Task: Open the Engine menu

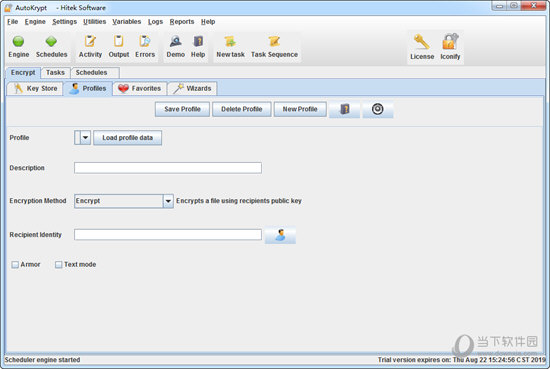Action: tap(35, 22)
